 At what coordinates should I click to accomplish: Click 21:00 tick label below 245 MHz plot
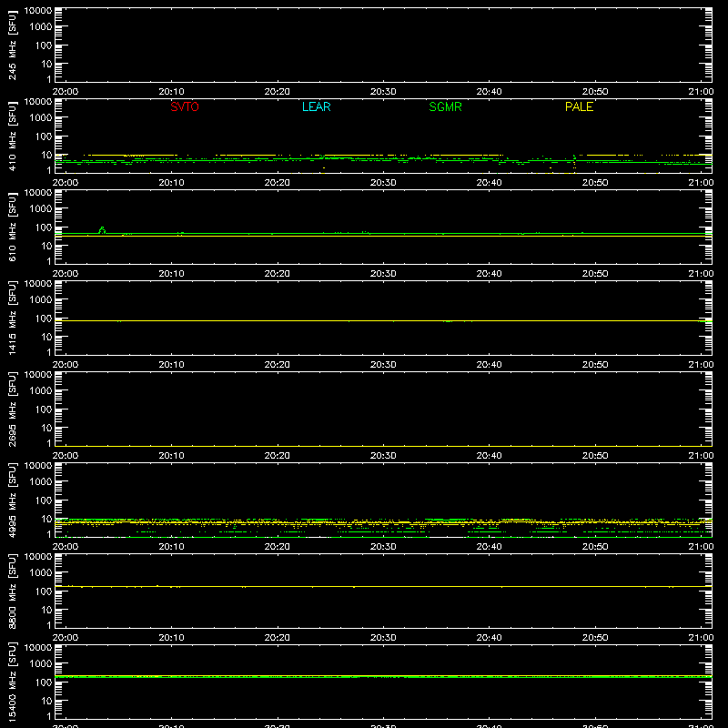pos(701,92)
